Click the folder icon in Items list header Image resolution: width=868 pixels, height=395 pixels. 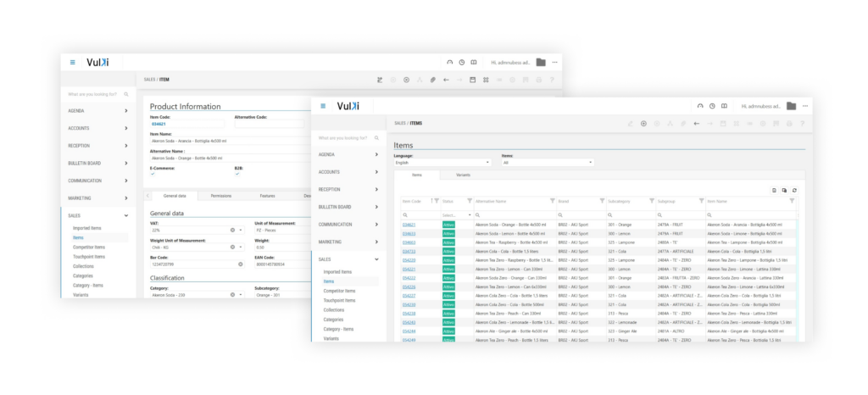[x=791, y=106]
